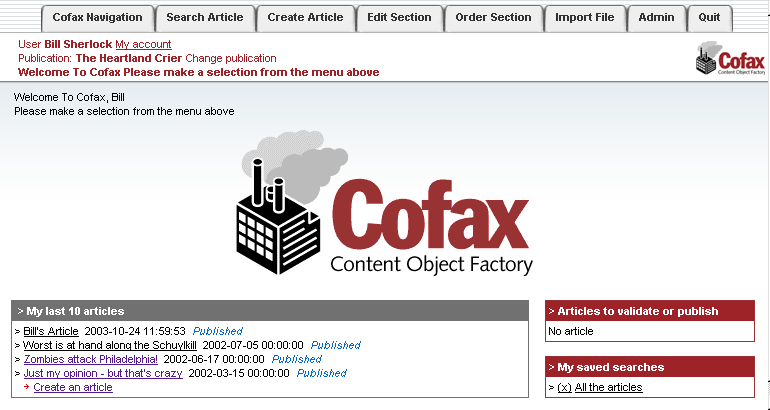Choose the Quit tab
770x410 pixels.
pos(710,18)
